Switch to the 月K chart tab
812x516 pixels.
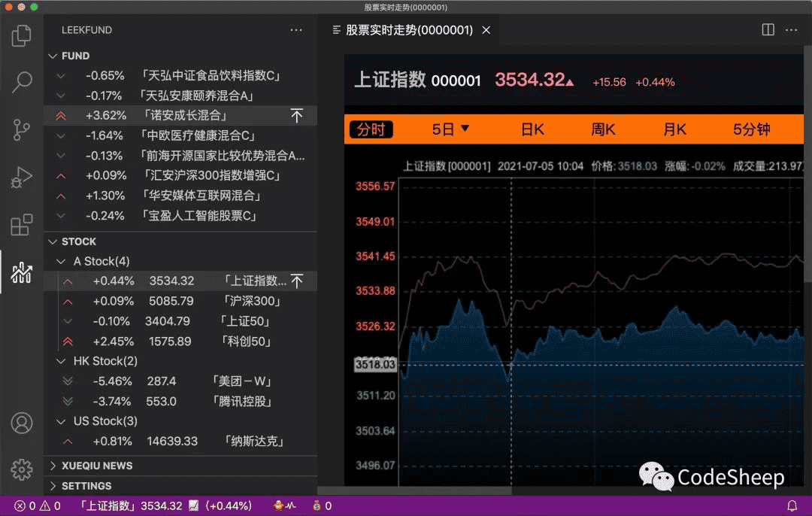[x=674, y=129]
